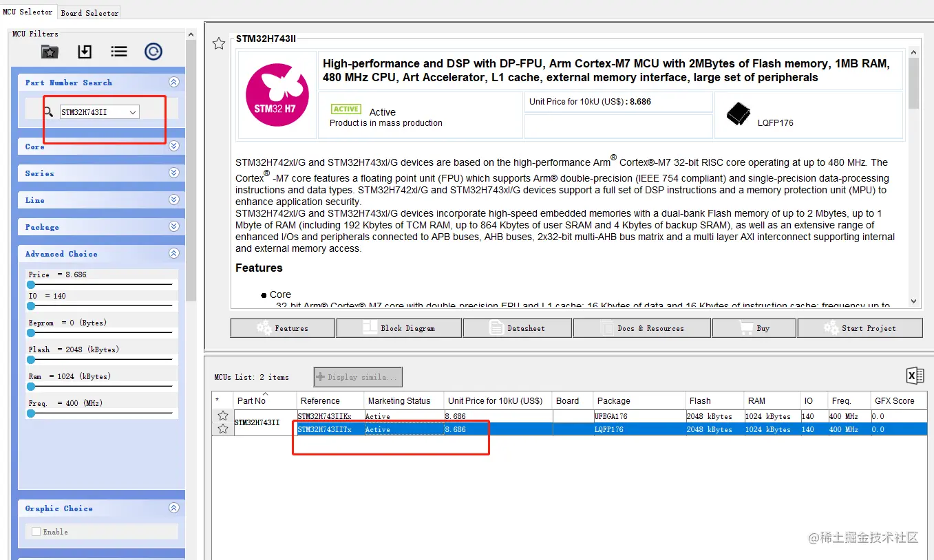The image size is (934, 560).
Task: Click the Buy button
Action: 754,328
